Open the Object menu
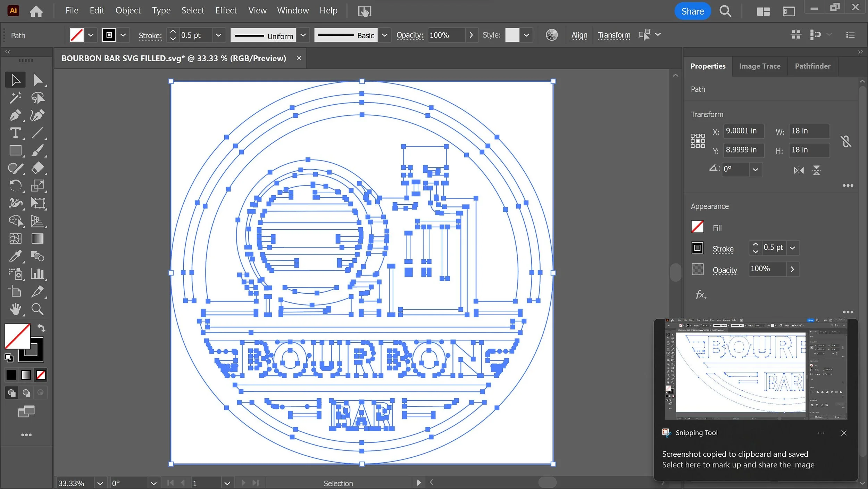Viewport: 868px width, 489px height. (128, 10)
